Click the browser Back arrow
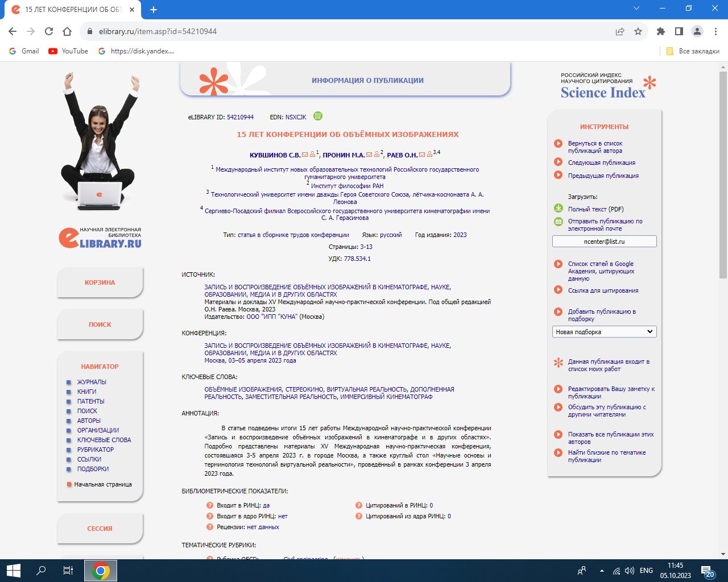The width and height of the screenshot is (728, 582). click(x=13, y=31)
